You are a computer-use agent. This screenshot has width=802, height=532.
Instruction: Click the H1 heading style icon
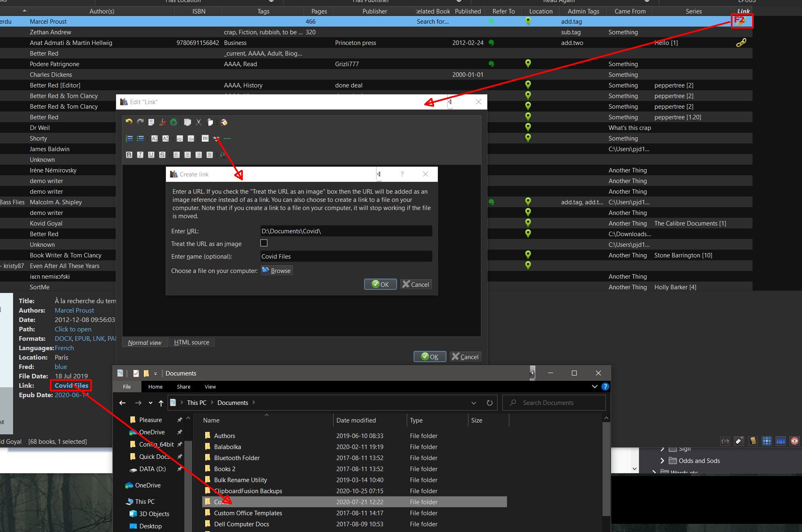click(x=205, y=138)
